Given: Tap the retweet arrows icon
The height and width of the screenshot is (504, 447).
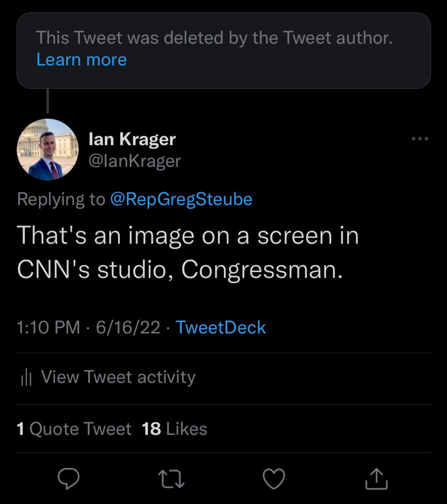Looking at the screenshot, I should point(171,479).
